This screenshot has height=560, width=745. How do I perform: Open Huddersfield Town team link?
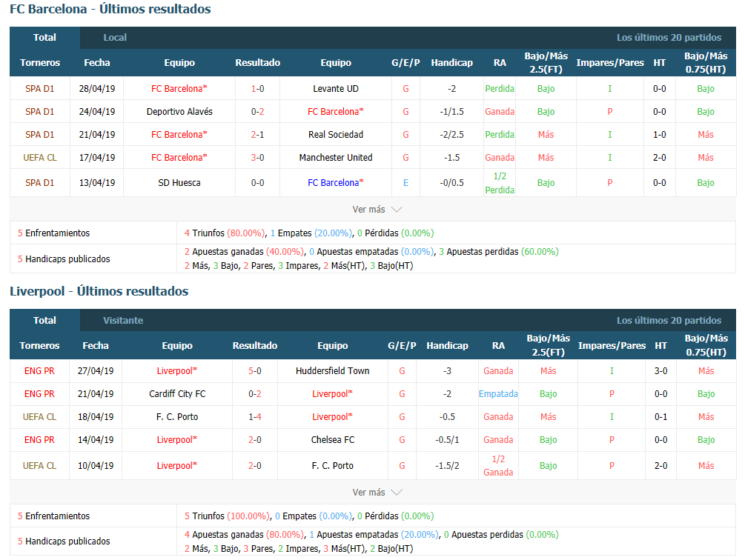click(x=333, y=371)
